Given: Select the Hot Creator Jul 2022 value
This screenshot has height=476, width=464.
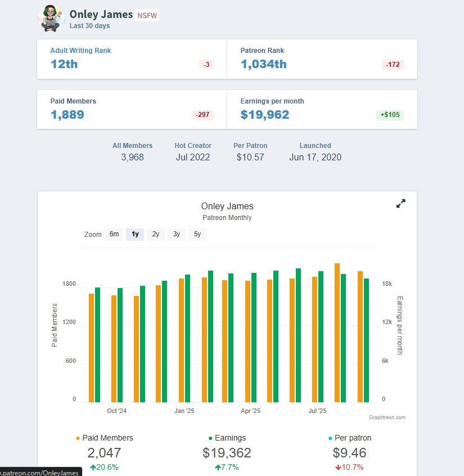Looking at the screenshot, I should pyautogui.click(x=193, y=157).
